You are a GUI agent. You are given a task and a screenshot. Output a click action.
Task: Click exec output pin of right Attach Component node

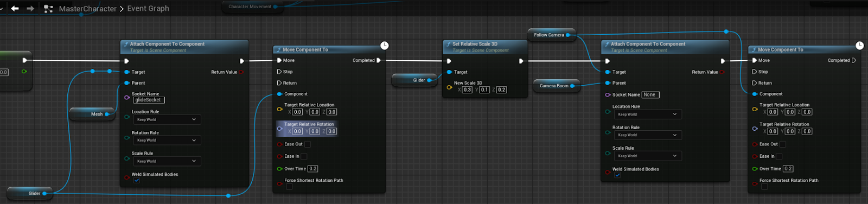coord(723,61)
